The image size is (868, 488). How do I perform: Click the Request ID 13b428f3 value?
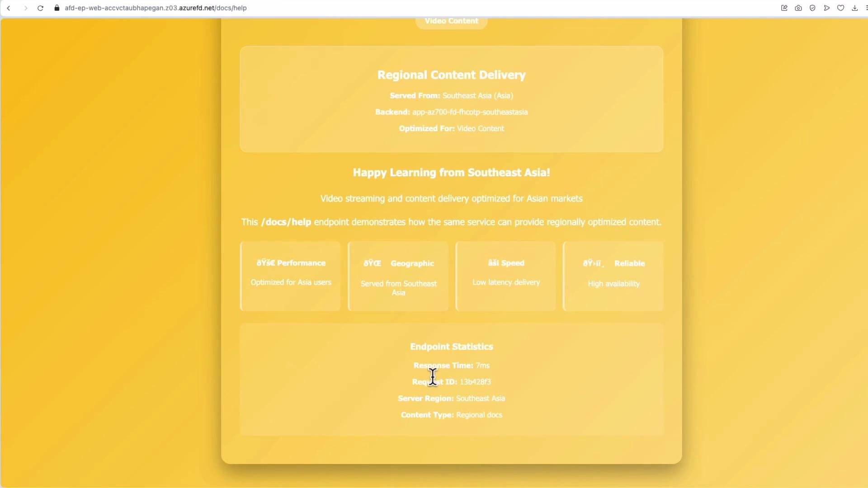(x=475, y=382)
